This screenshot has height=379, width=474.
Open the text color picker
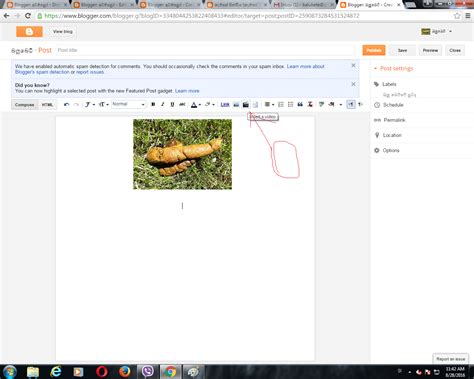195,105
